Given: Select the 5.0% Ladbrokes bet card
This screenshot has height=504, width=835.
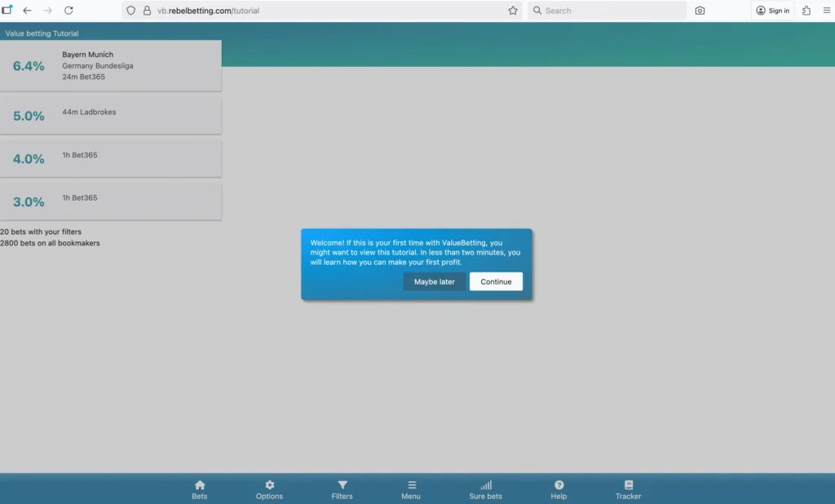Looking at the screenshot, I should (x=111, y=116).
